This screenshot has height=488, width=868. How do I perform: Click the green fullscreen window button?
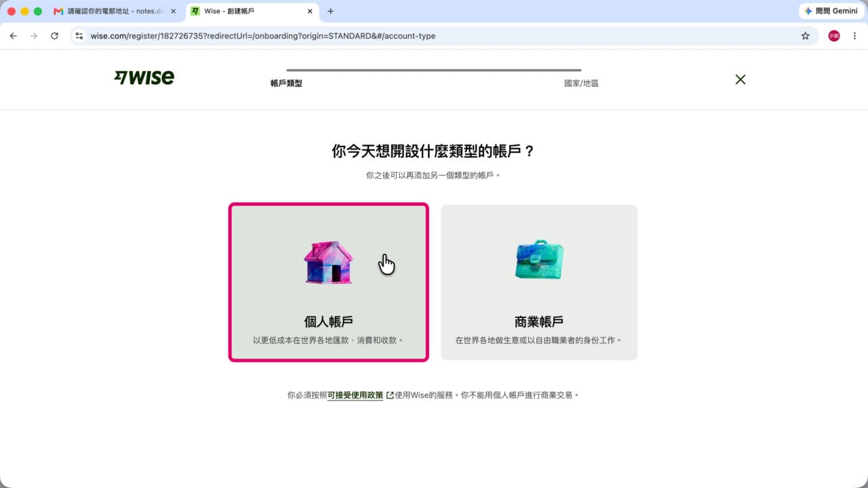tap(38, 12)
